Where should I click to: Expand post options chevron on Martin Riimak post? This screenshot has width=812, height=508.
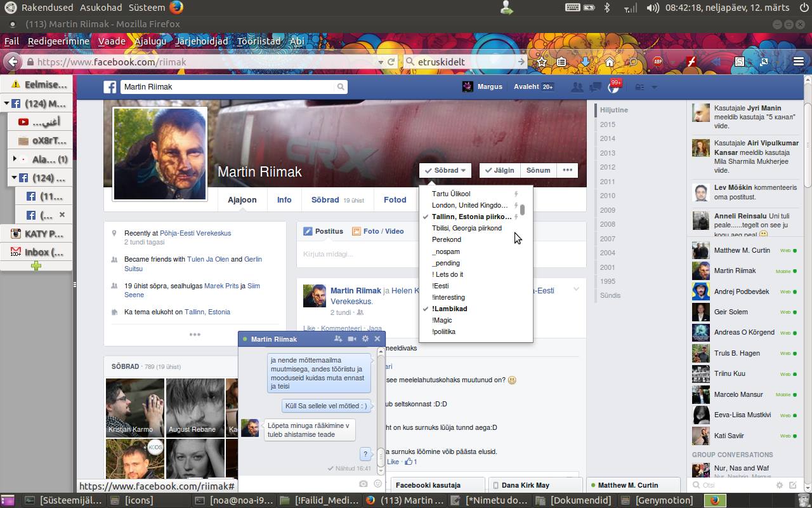coord(576,290)
